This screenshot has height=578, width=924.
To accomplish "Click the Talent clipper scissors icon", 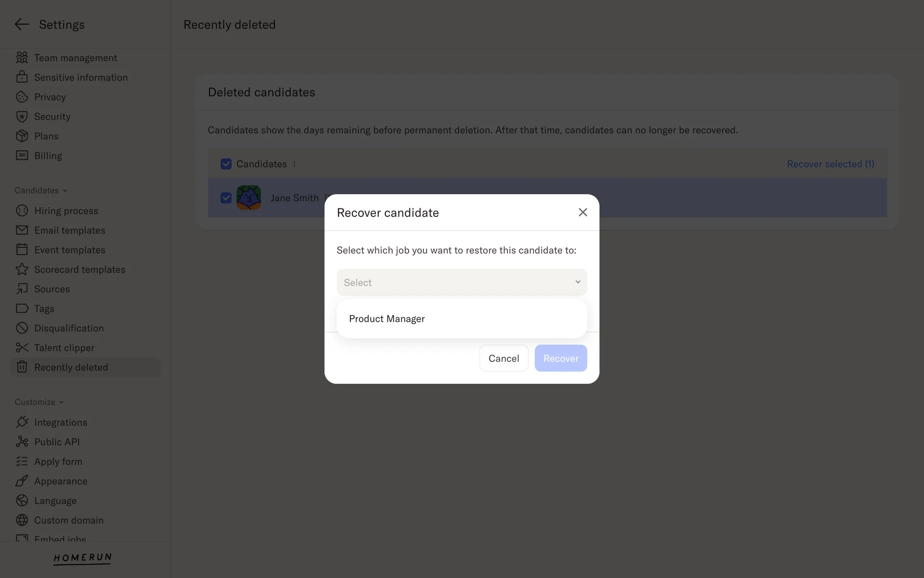I will (x=22, y=348).
